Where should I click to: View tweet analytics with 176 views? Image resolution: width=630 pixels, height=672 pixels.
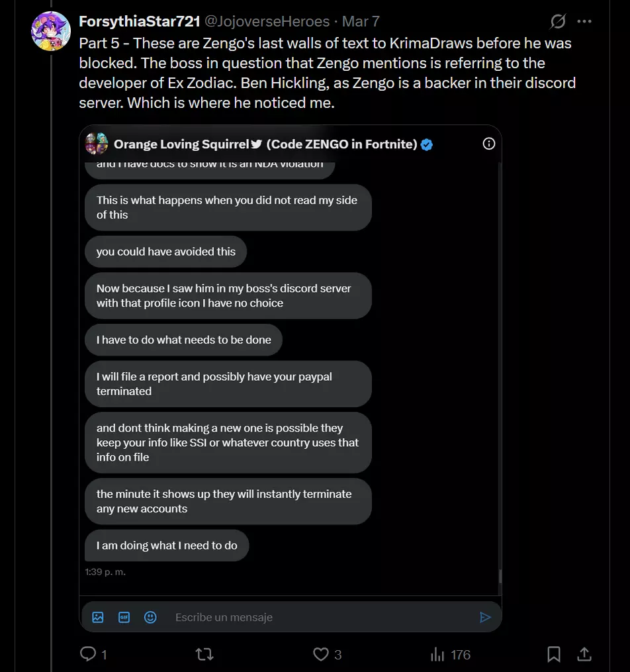pyautogui.click(x=450, y=654)
